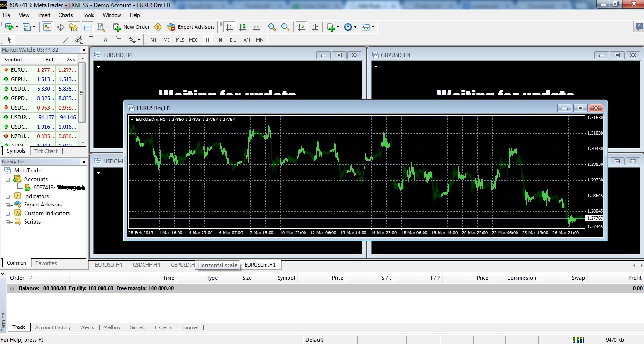The width and height of the screenshot is (644, 344).
Task: Open the MetaEditor yellow diamond icon
Action: tap(158, 27)
